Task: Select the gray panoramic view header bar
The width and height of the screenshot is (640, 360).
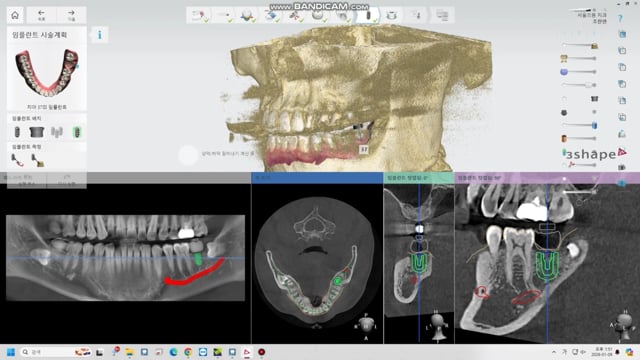Action: pos(125,178)
